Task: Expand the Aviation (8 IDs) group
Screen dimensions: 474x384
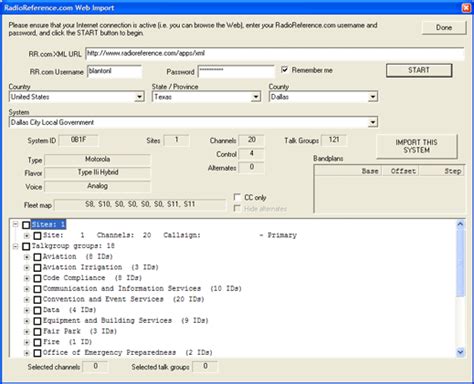Action: (27, 257)
